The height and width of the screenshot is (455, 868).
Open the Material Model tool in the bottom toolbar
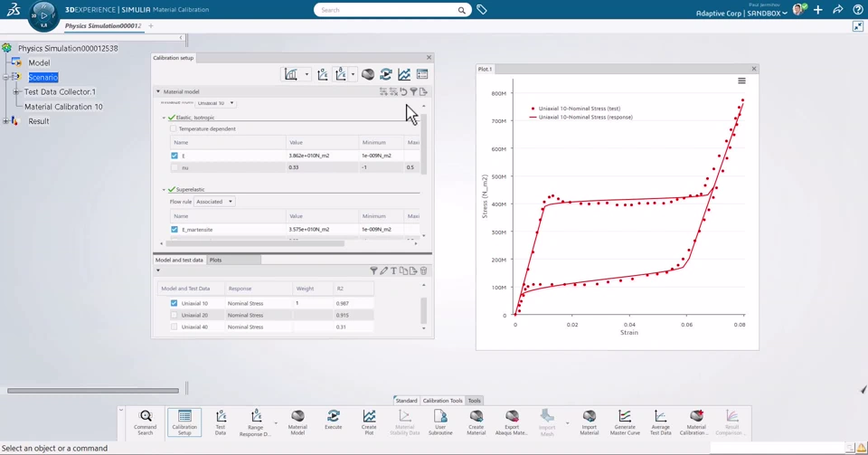pos(297,422)
